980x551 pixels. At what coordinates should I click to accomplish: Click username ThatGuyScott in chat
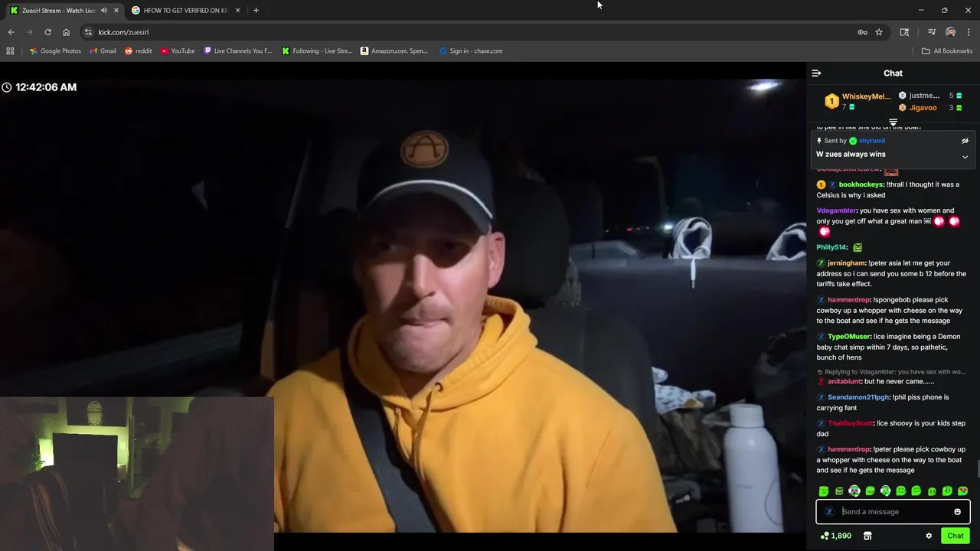(x=850, y=423)
